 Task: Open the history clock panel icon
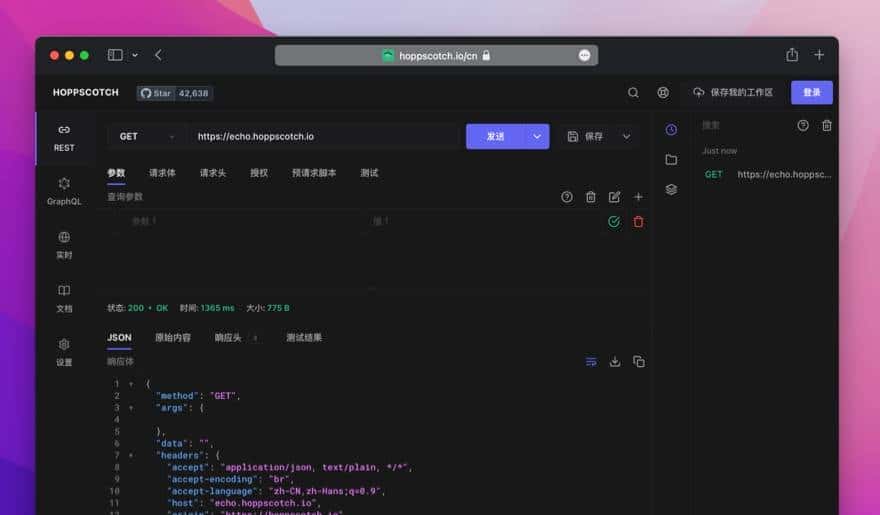pos(671,130)
